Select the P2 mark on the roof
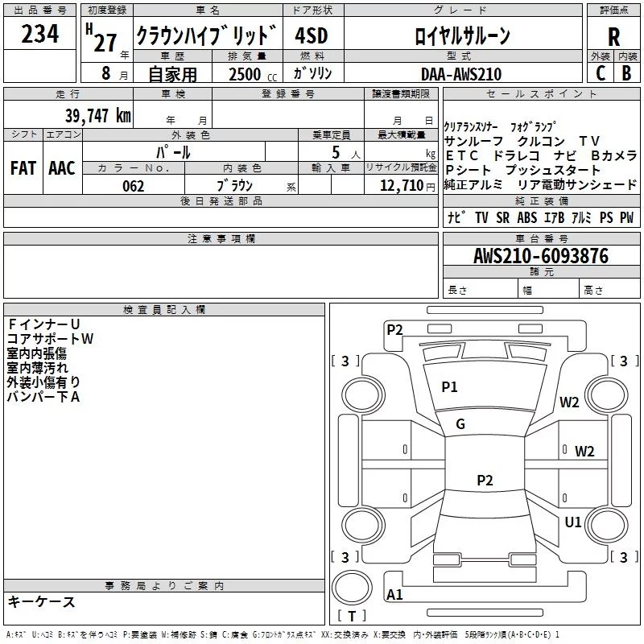Screen dimensions: 644x644 (x=485, y=480)
